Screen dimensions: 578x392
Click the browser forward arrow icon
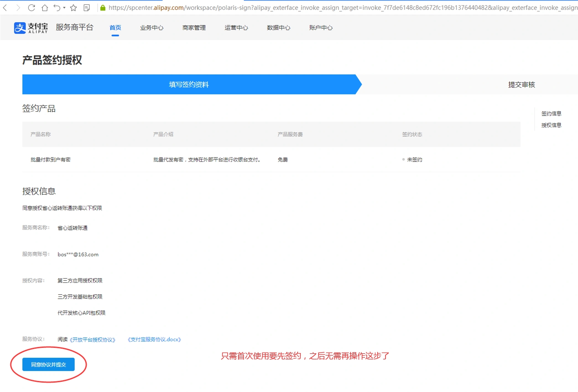click(x=18, y=8)
